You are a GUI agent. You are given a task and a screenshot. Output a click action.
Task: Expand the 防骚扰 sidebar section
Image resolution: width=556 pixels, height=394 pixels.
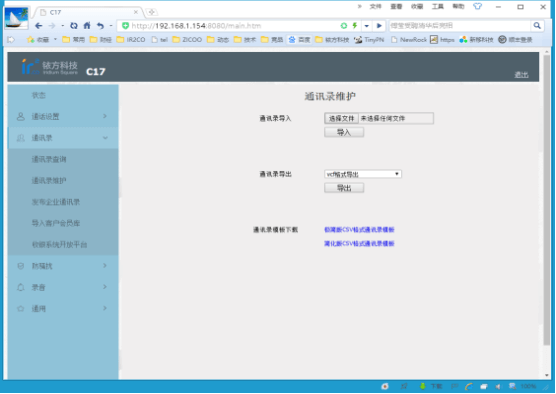(63, 266)
